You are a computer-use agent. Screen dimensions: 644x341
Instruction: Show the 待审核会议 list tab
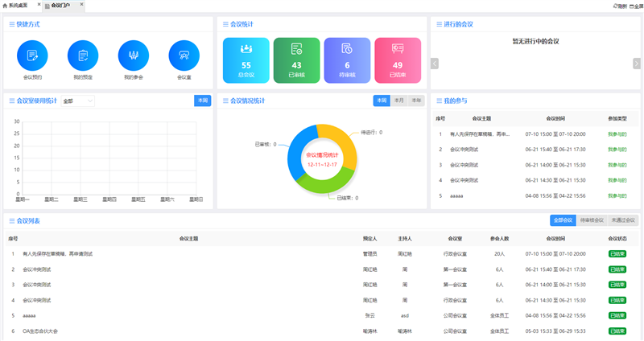(592, 220)
